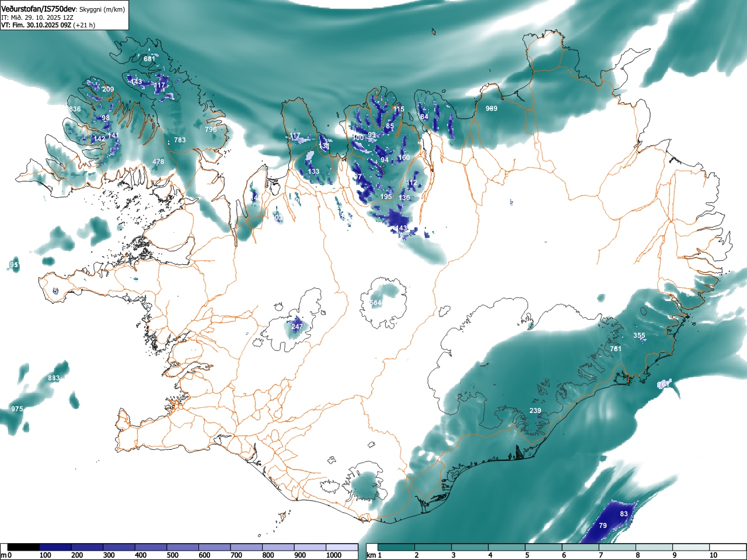Click the 564 value on the glacier
The width and height of the screenshot is (747, 560).
click(x=376, y=303)
